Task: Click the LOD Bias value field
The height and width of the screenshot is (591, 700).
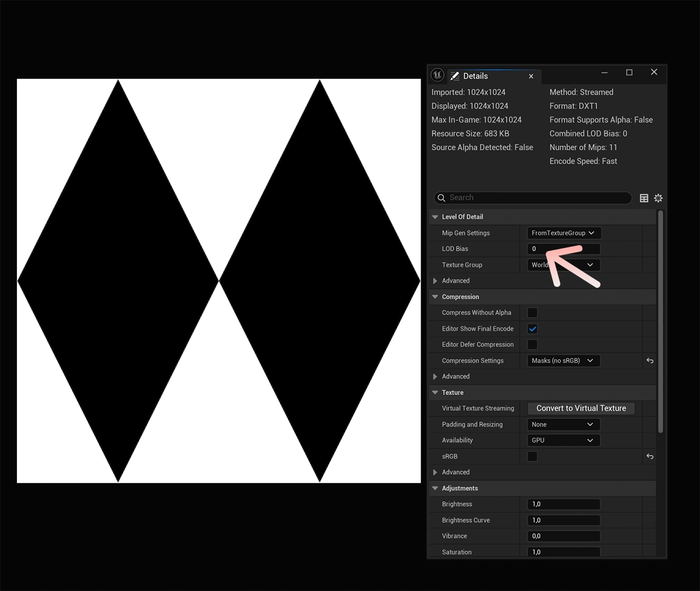Action: click(x=564, y=249)
